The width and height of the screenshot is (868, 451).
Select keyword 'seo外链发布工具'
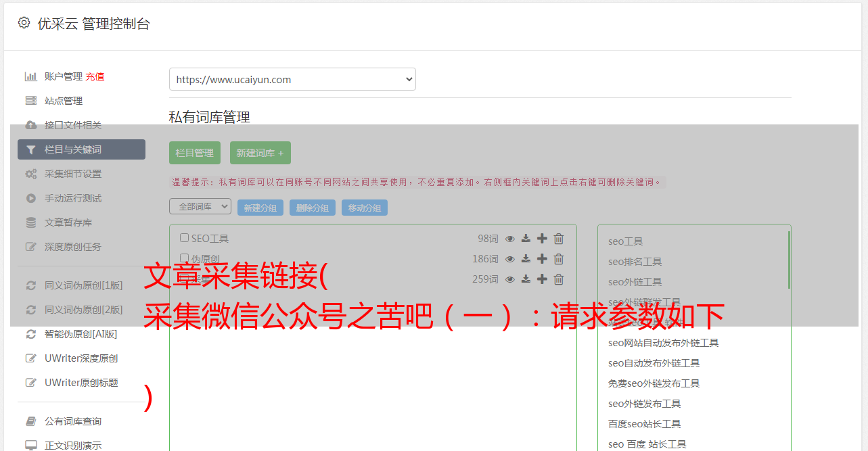point(645,404)
